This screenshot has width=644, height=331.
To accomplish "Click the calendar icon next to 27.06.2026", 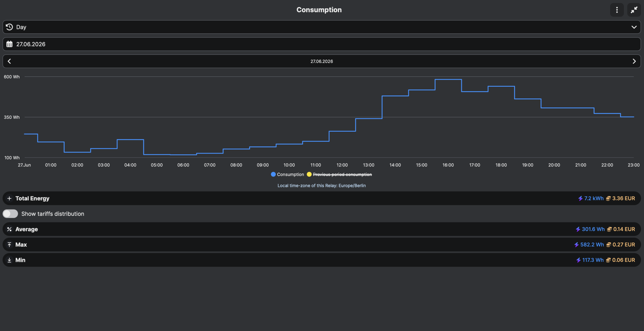I will click(9, 44).
